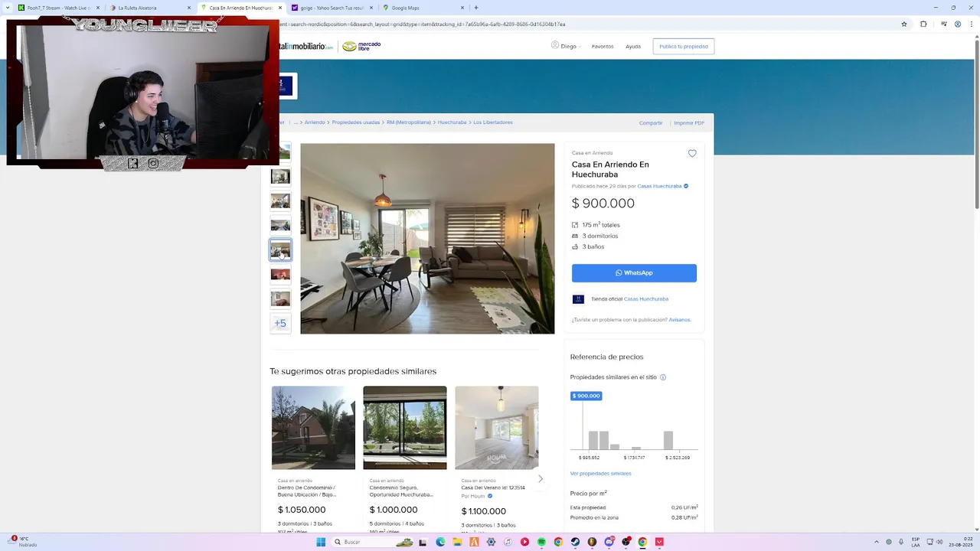Screen dimensions: 980x551
Task: Open the Diego account dropdown
Action: pyautogui.click(x=566, y=46)
